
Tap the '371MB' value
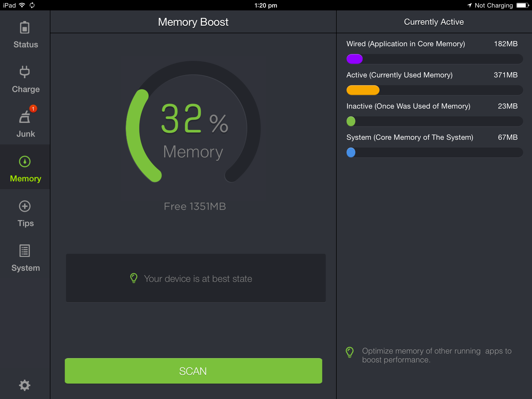[x=506, y=75]
